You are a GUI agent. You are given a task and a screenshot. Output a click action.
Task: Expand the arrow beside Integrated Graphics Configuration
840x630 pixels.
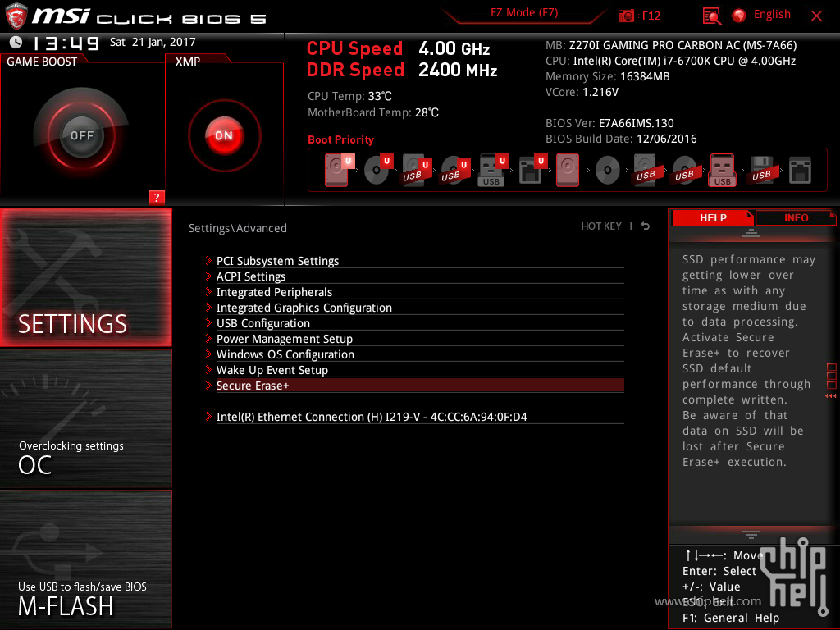click(x=208, y=307)
